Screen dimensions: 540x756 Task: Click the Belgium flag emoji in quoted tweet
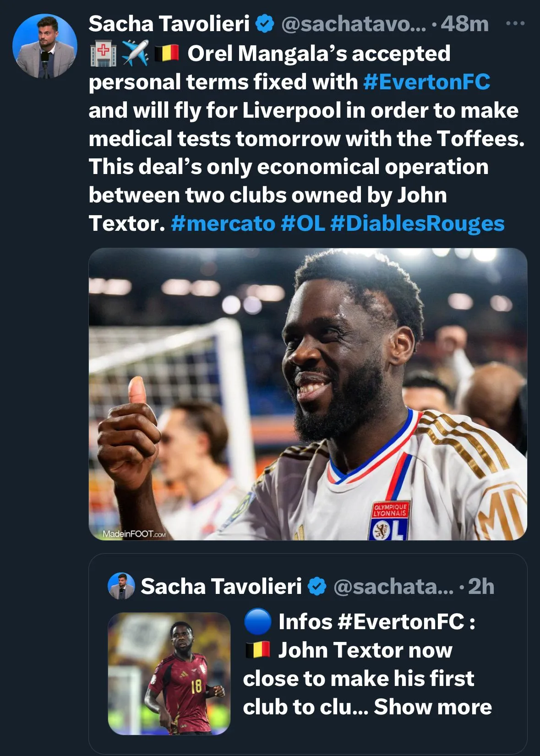(x=257, y=650)
